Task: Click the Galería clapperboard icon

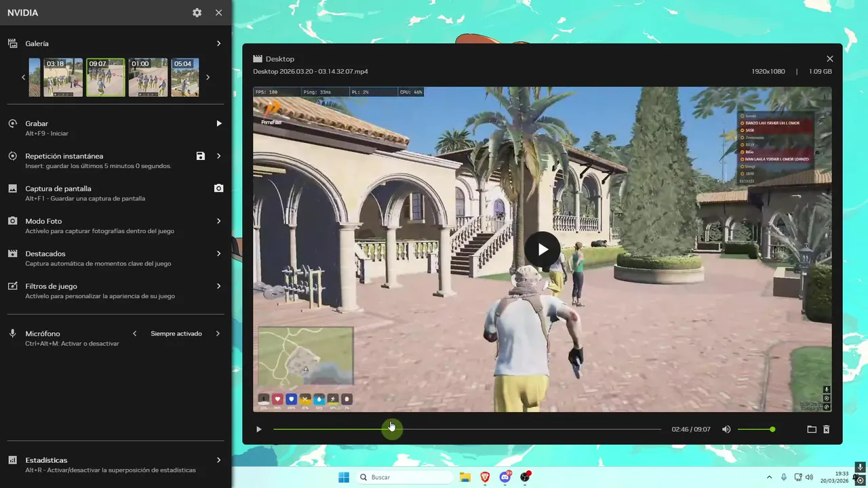Action: 12,43
